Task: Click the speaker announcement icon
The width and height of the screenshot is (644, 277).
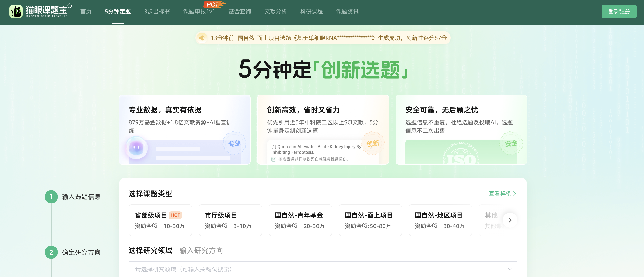Action: [202, 38]
